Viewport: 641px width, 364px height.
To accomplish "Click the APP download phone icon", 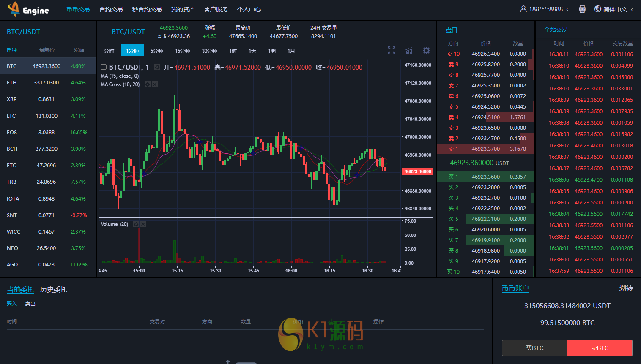I will pyautogui.click(x=582, y=9).
